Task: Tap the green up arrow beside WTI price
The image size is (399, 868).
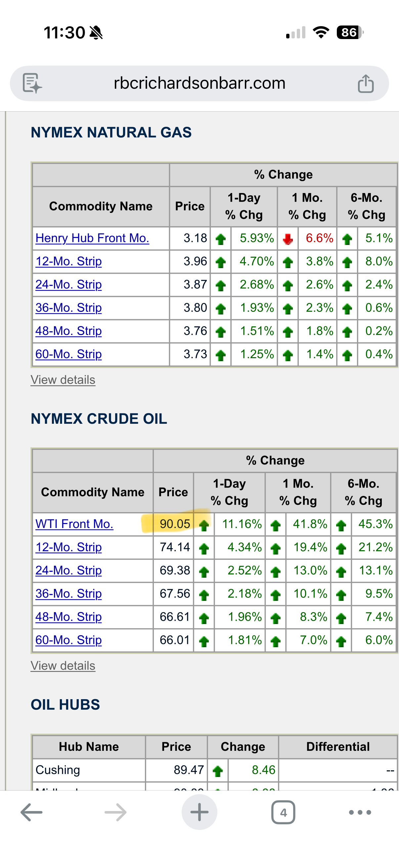Action: 204,525
